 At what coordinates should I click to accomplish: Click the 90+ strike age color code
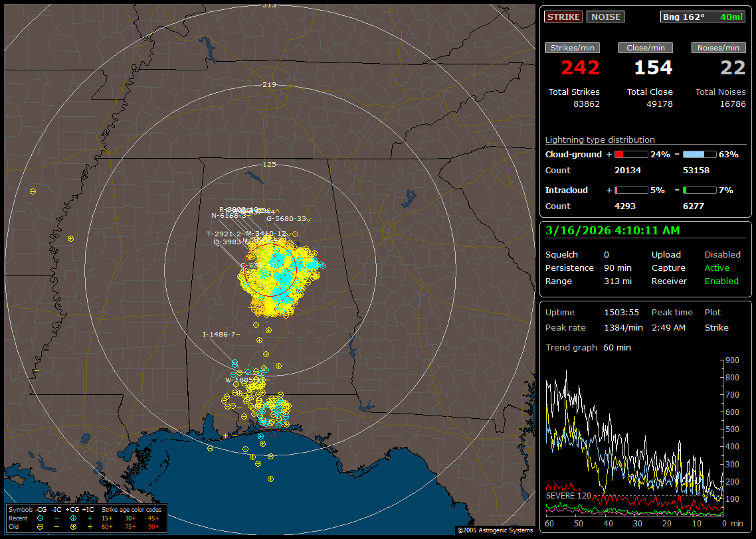(x=152, y=526)
